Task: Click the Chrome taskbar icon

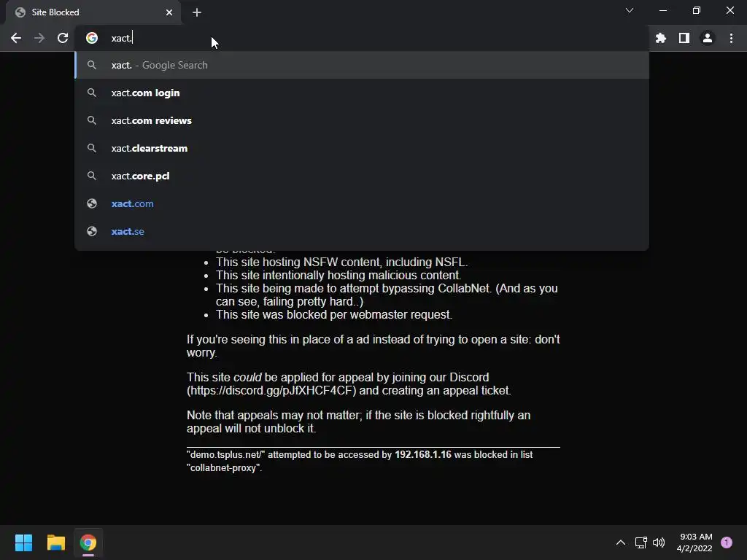Action: [88, 542]
